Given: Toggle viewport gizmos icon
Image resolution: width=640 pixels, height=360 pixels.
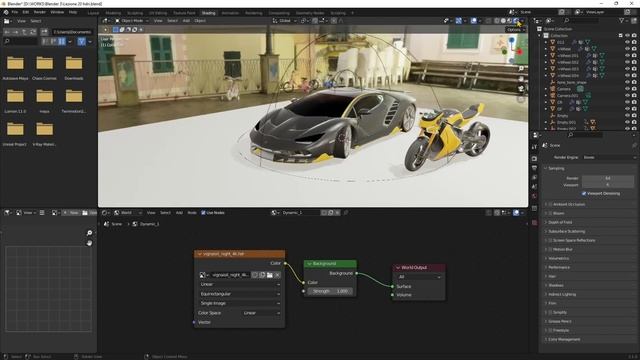Looking at the screenshot, I should tap(459, 20).
